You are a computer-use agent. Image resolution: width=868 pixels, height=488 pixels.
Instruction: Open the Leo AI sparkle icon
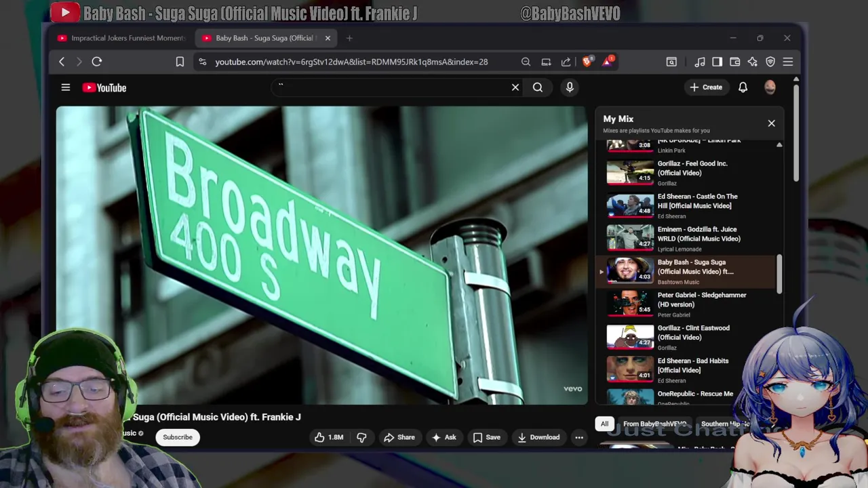click(x=752, y=62)
